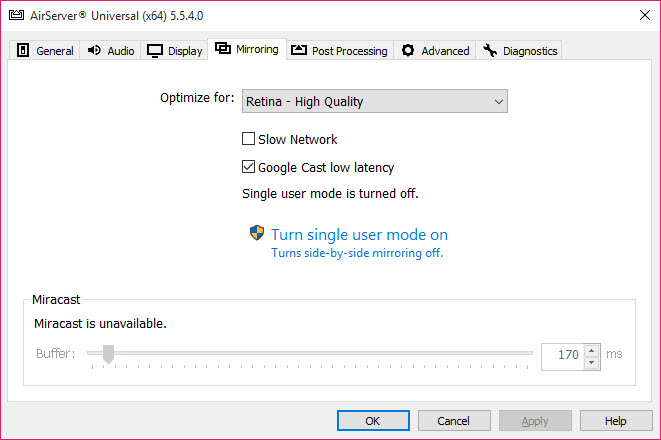Increase buffer with the up arrow
This screenshot has width=661, height=440.
[x=592, y=351]
